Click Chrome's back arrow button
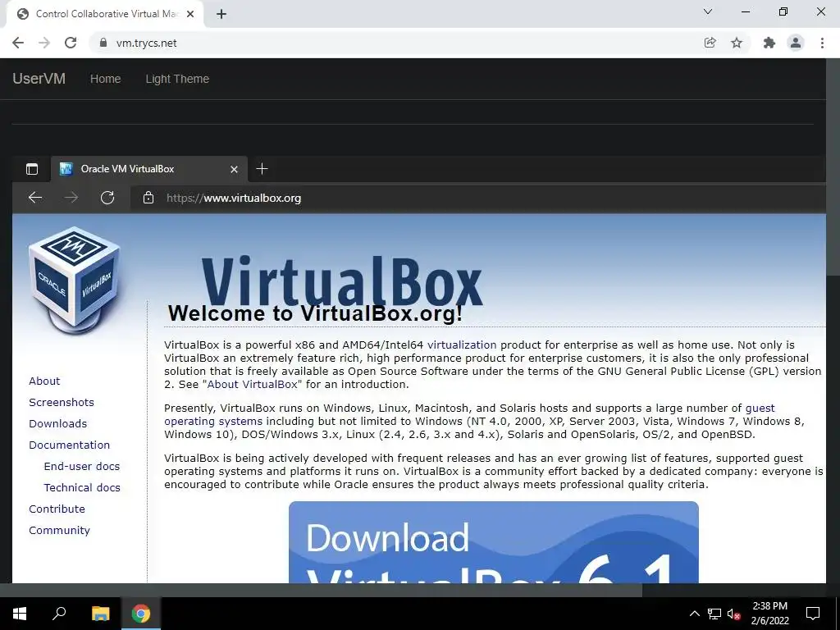 click(18, 43)
